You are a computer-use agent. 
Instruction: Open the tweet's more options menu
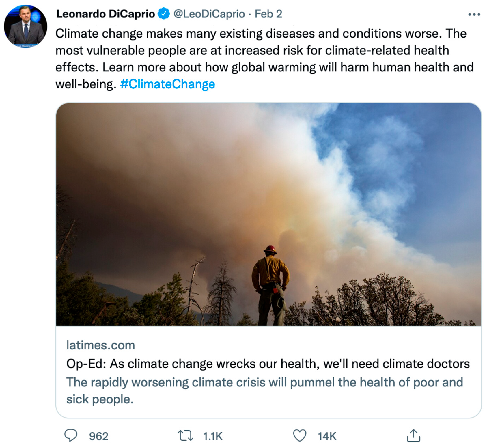pos(474,15)
